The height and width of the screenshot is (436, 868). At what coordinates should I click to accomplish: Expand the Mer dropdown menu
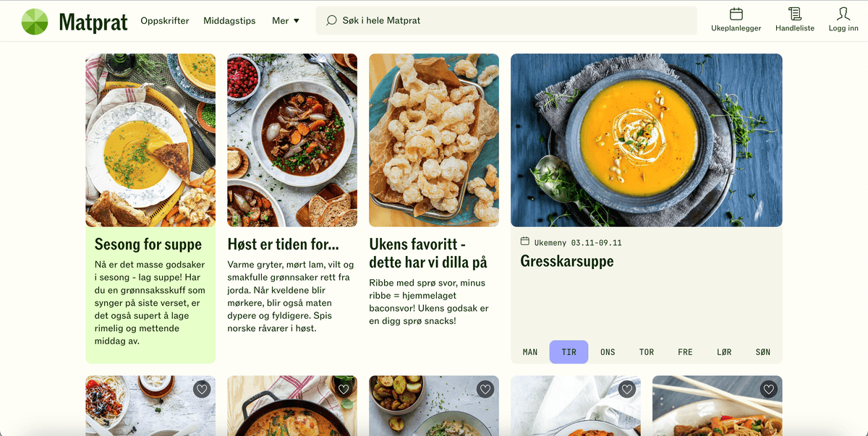pos(286,21)
